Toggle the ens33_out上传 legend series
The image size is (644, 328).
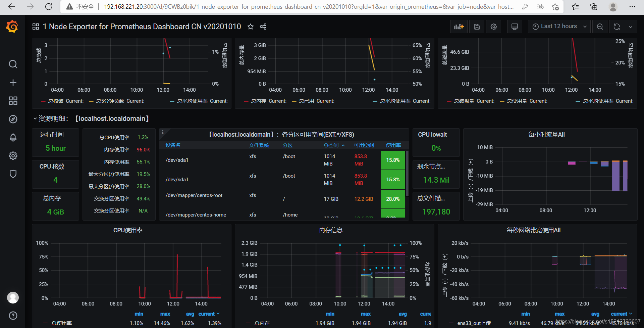click(474, 323)
